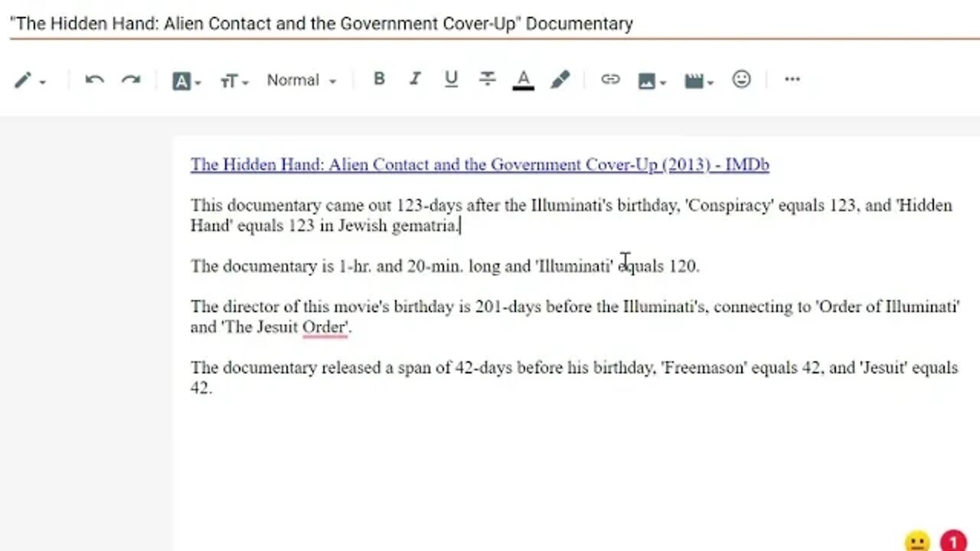The width and height of the screenshot is (980, 551).
Task: Click the pencil compose mode icon
Action: coord(22,80)
